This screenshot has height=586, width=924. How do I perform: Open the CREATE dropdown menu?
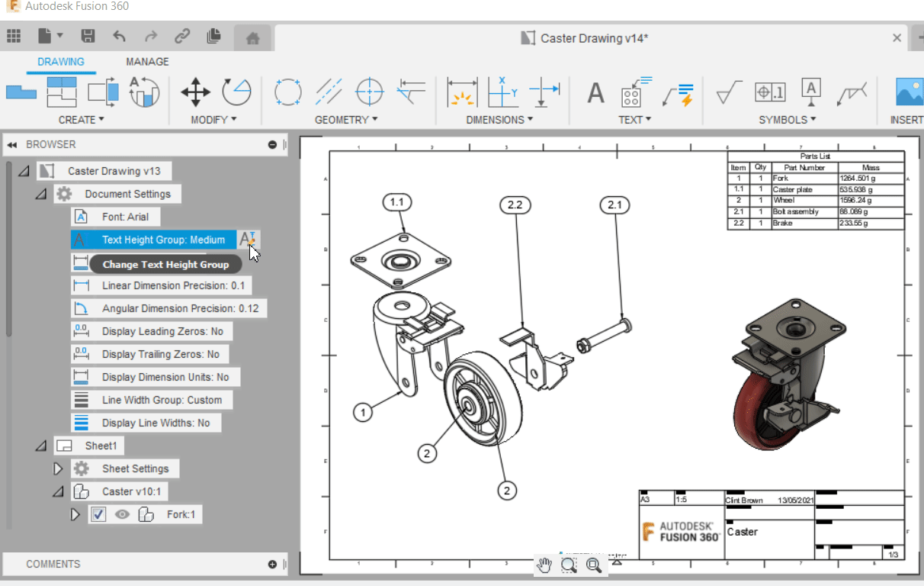pos(81,120)
